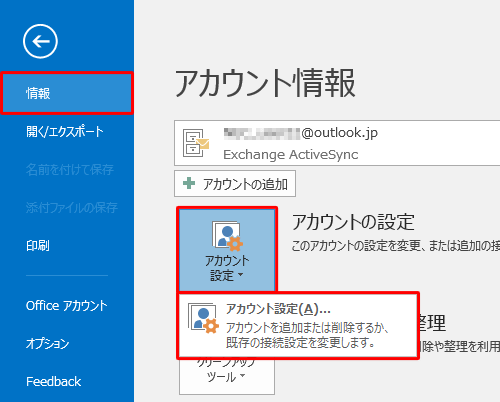Select the 情報 menu item

point(67,93)
